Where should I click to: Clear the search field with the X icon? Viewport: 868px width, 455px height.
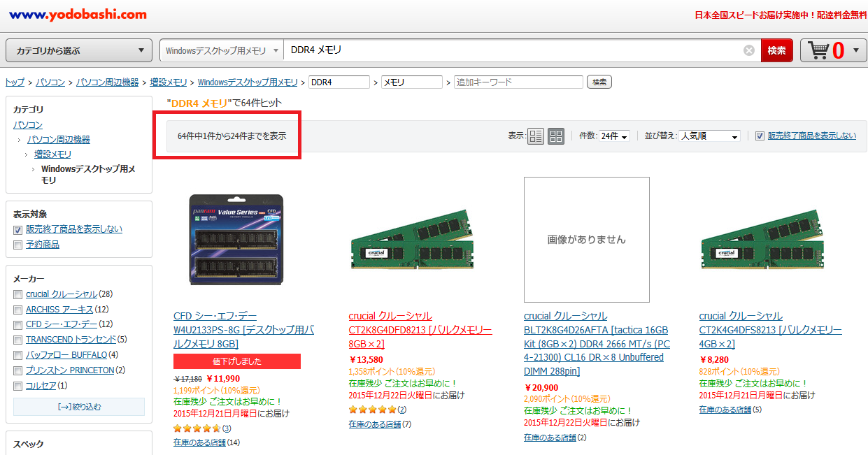pyautogui.click(x=748, y=50)
